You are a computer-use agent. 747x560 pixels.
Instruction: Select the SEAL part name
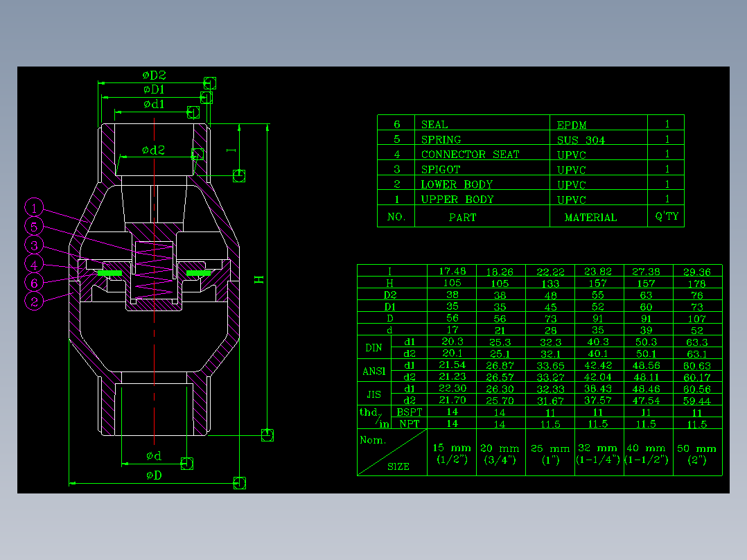coord(434,125)
